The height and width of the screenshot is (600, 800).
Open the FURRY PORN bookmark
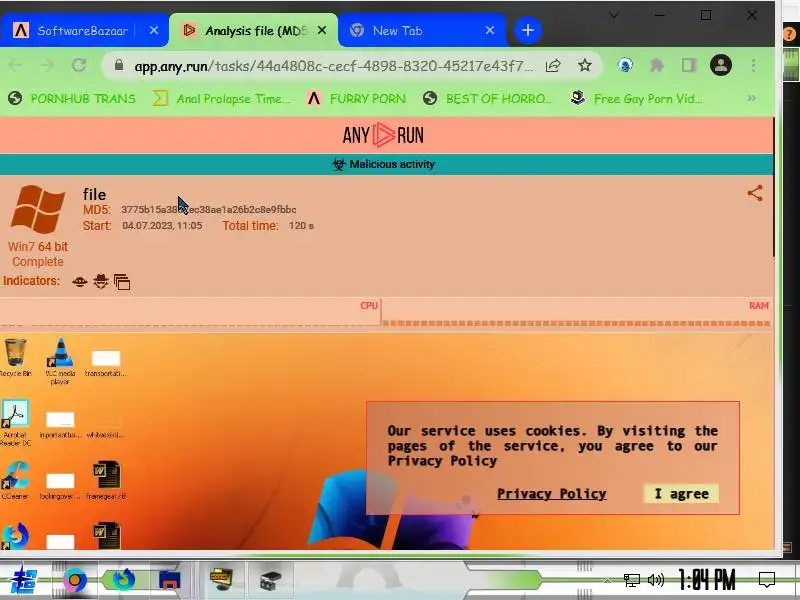357,98
